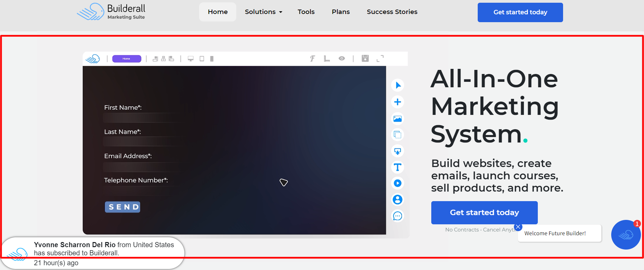Choose the mobile view icon in the editor
Image resolution: width=644 pixels, height=270 pixels.
[x=212, y=59]
